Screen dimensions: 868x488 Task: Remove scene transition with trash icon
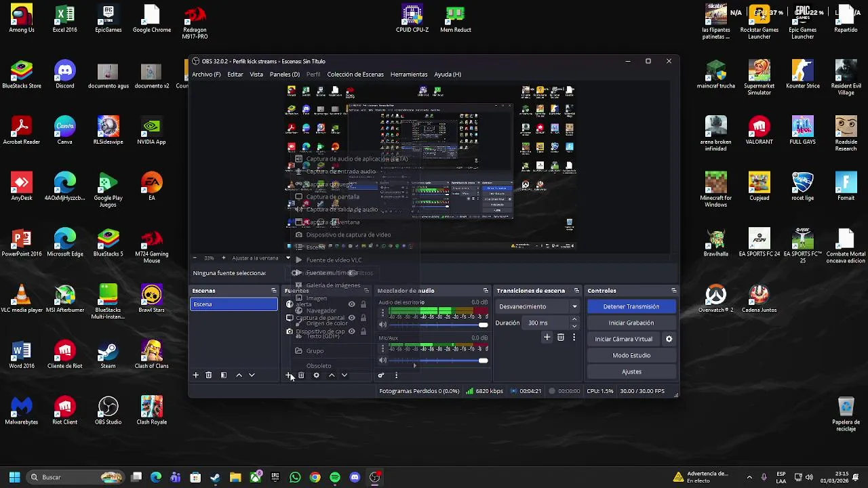[x=561, y=337]
